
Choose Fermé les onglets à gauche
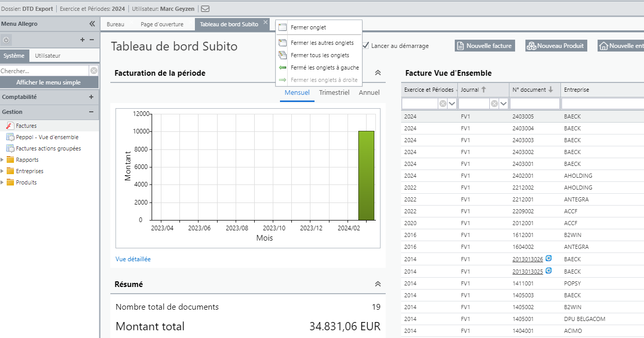pos(319,67)
